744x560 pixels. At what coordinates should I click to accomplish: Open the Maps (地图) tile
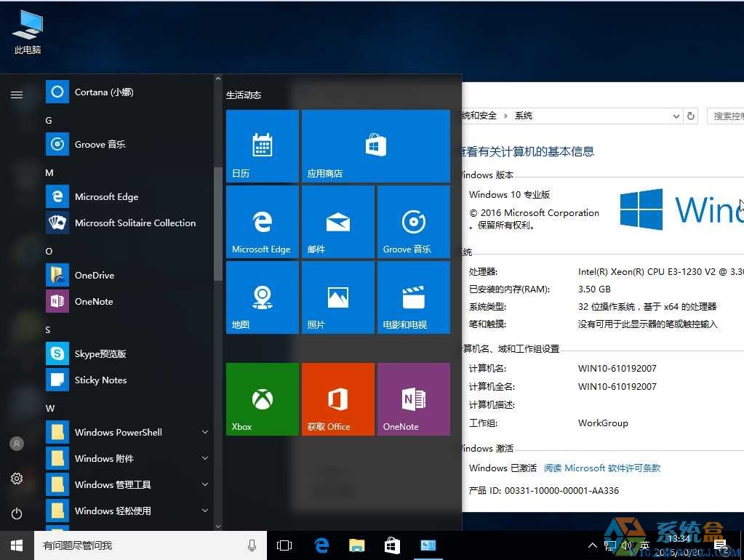click(262, 297)
